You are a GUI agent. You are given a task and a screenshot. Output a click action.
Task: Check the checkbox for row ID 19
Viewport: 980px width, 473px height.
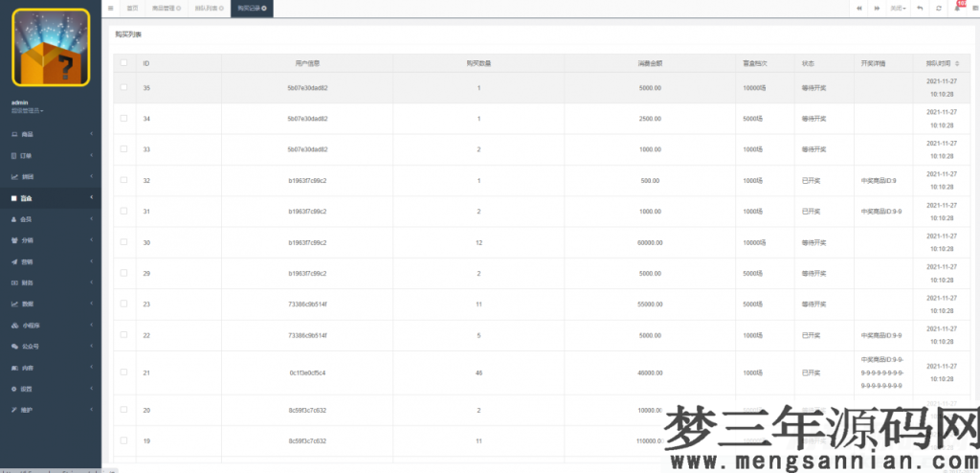[x=123, y=440]
